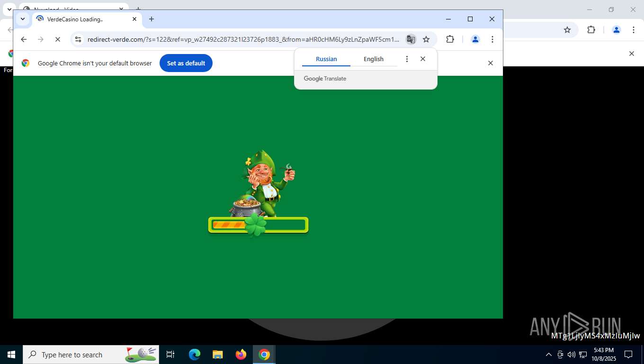Open File Explorer from the taskbar
The image size is (644, 364).
(x=218, y=355)
